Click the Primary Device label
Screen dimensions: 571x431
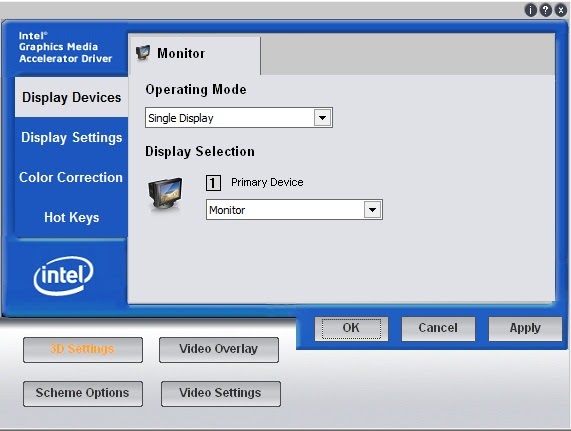[x=267, y=182]
